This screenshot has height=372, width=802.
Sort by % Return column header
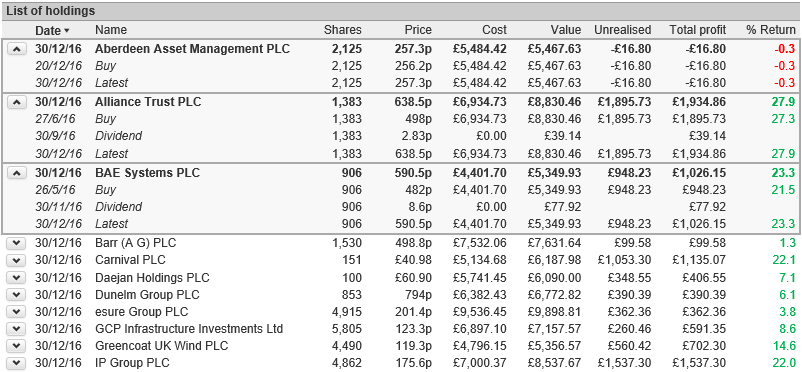[771, 30]
